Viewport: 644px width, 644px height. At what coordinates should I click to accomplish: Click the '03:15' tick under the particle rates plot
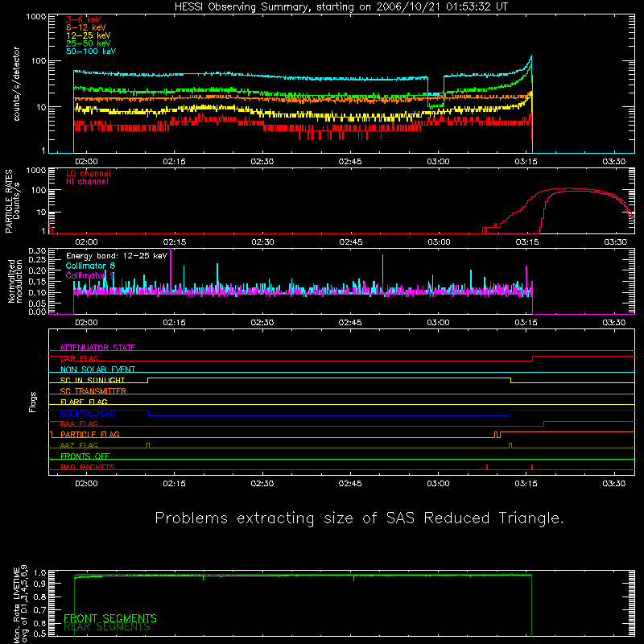(527, 242)
